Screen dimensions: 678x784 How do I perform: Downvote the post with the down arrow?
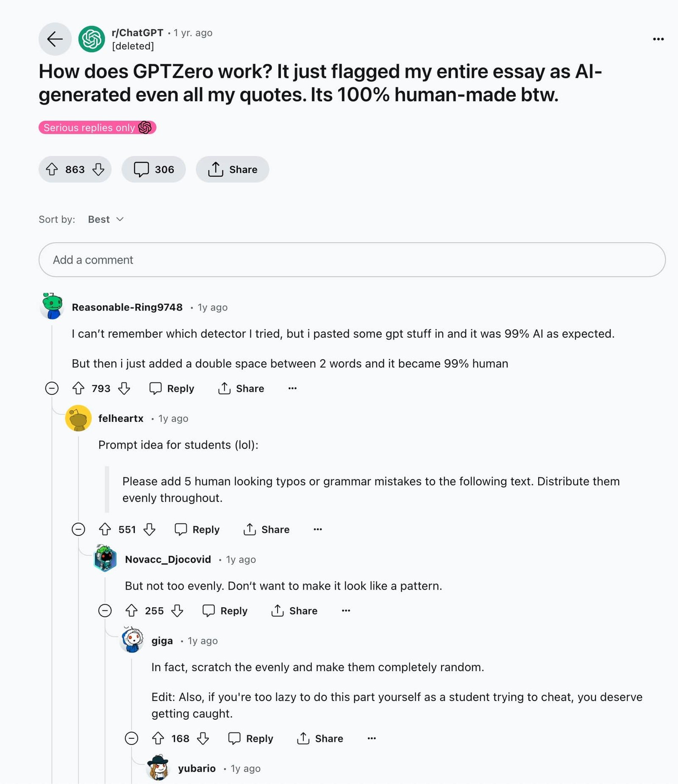pos(98,169)
